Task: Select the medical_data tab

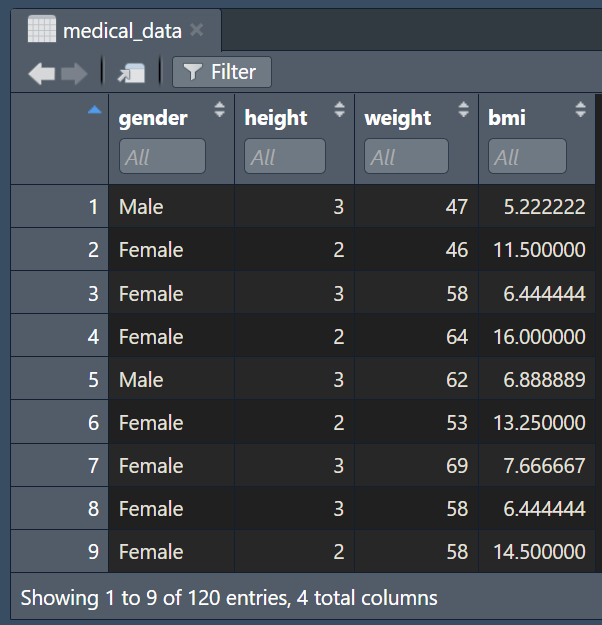Action: point(116,30)
